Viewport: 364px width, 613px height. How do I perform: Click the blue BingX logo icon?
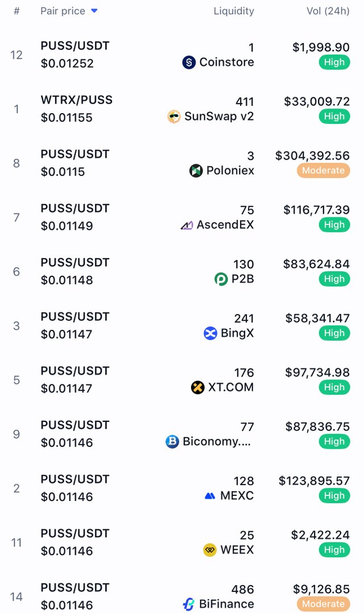(210, 333)
